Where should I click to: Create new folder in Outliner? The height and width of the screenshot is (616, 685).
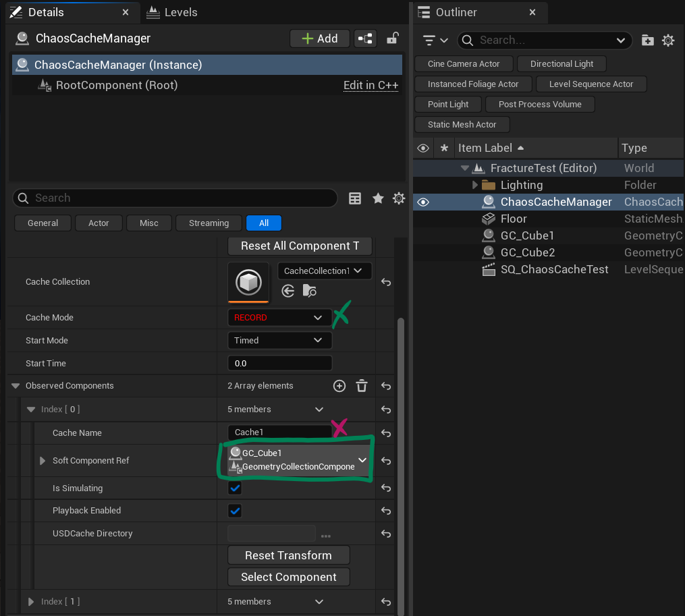(647, 40)
